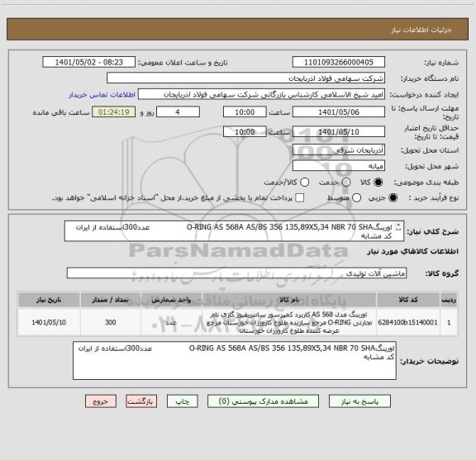Click the remaining days field showing 4

(178, 112)
